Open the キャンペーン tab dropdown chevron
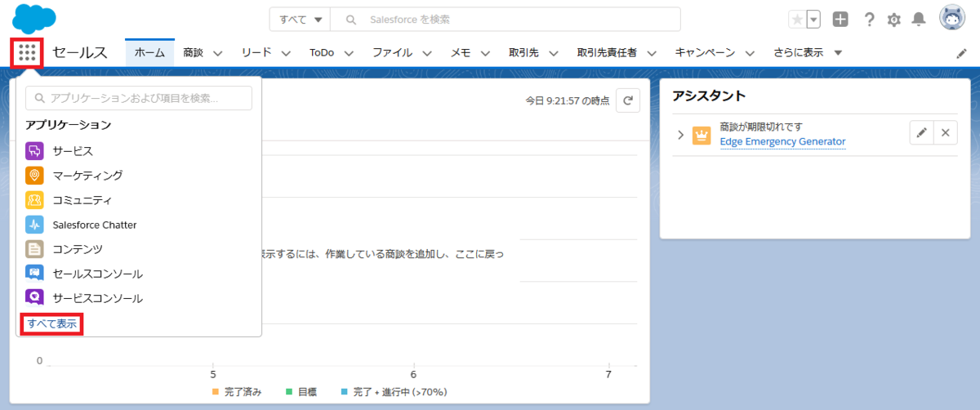The image size is (980, 410). click(750, 53)
